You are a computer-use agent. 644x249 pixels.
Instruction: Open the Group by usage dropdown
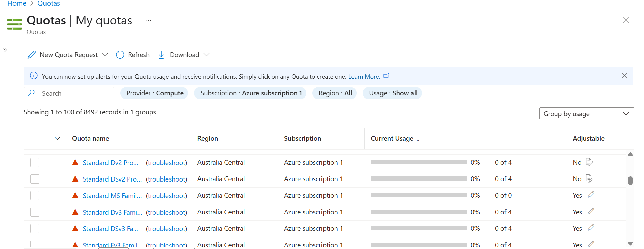586,114
